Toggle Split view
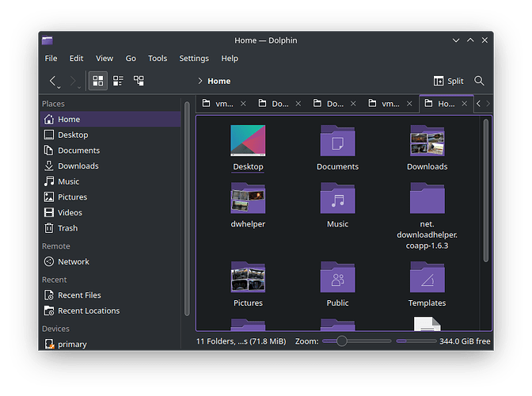Screen dimensions: 532x396 [x=448, y=81]
